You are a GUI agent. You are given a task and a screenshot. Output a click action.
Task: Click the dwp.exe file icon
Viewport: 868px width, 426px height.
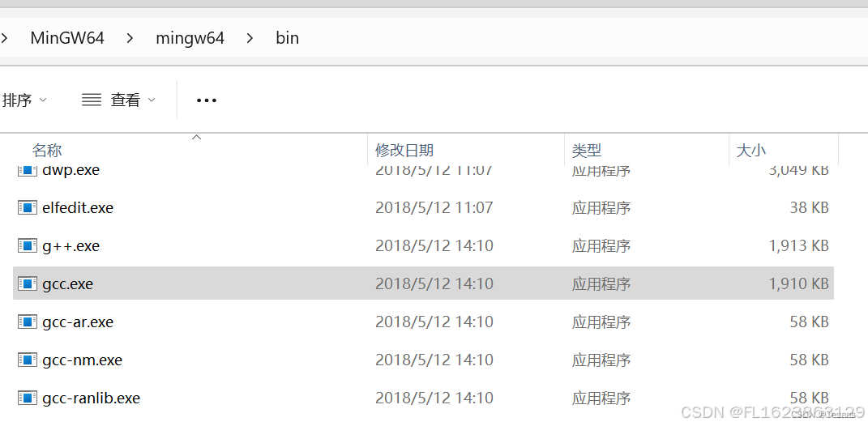(28, 170)
